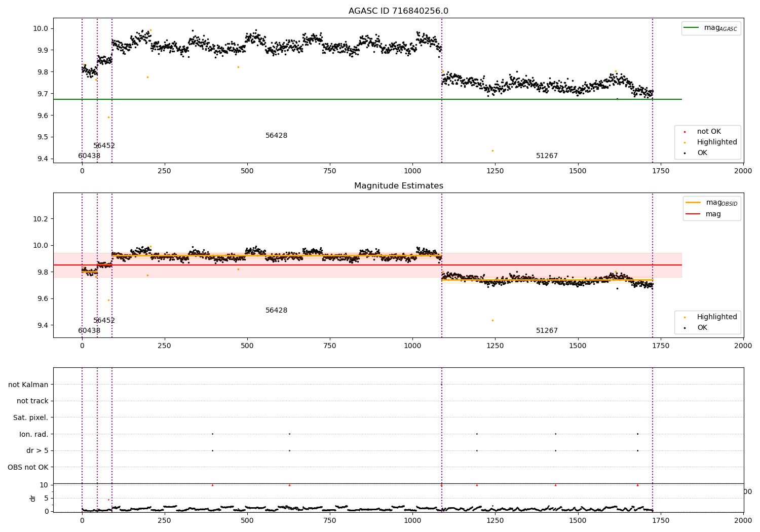The width and height of the screenshot is (760, 532).
Task: Click "OK" legend entry in Magnitude Estimates plot
Action: [x=696, y=328]
